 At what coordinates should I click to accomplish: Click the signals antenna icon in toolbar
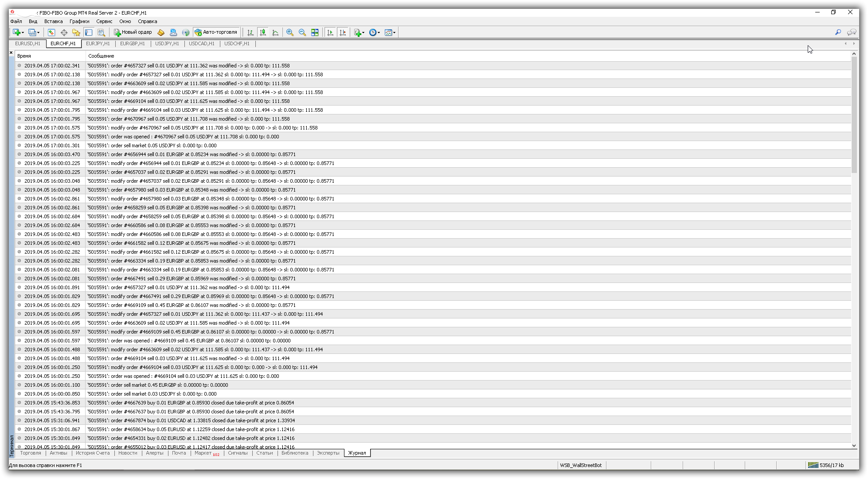coord(186,32)
